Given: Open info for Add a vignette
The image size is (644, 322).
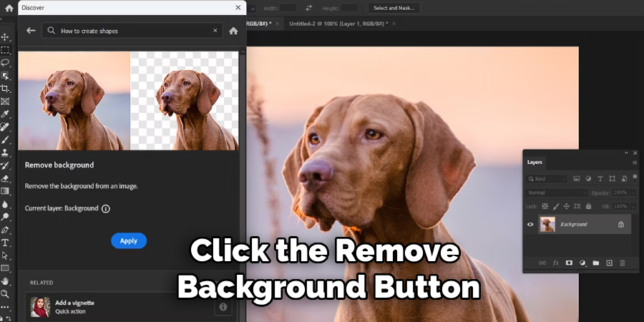Looking at the screenshot, I should [x=223, y=306].
